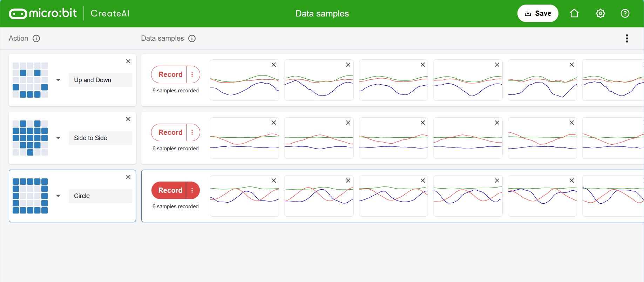Delete the Up and Down action

[x=128, y=61]
